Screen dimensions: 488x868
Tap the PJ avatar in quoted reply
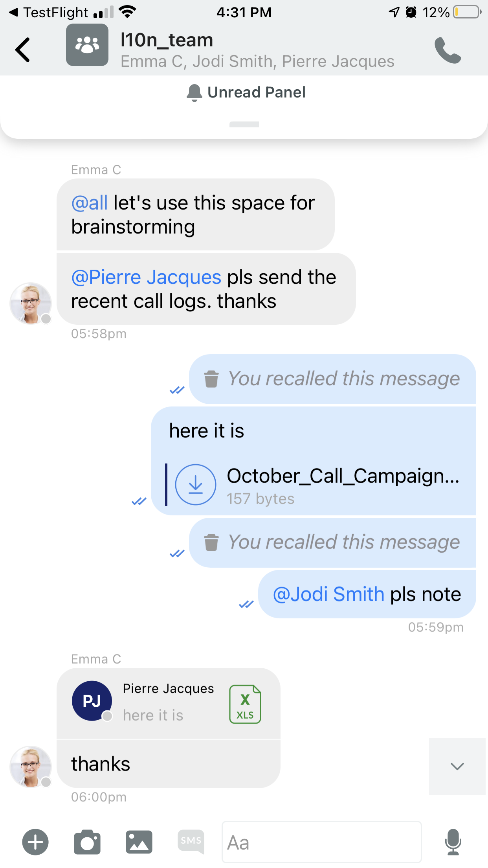(x=92, y=701)
